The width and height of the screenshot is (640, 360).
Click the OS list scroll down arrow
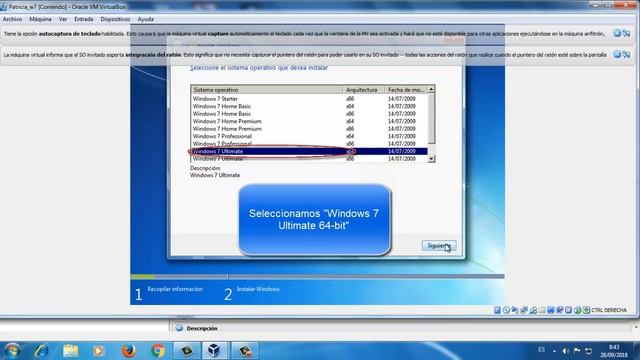click(x=431, y=159)
